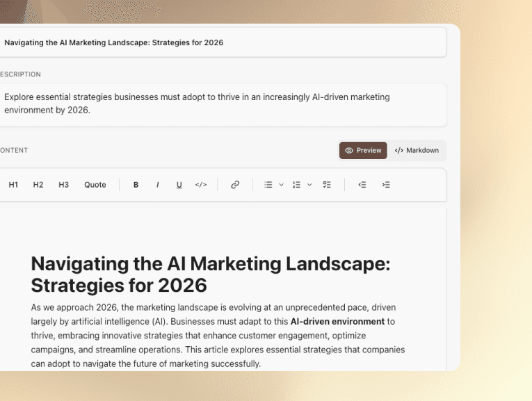This screenshot has width=532, height=401.
Task: Edit the description text box
Action: point(223,104)
